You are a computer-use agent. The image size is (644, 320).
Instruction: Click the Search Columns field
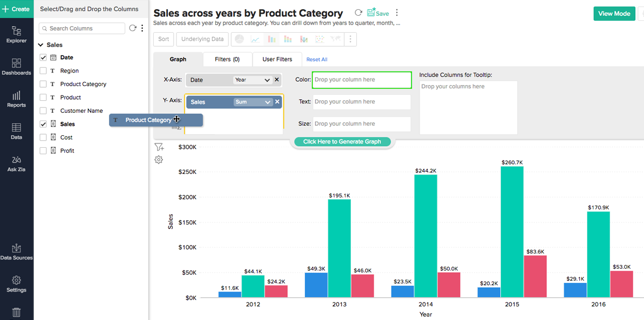click(82, 28)
